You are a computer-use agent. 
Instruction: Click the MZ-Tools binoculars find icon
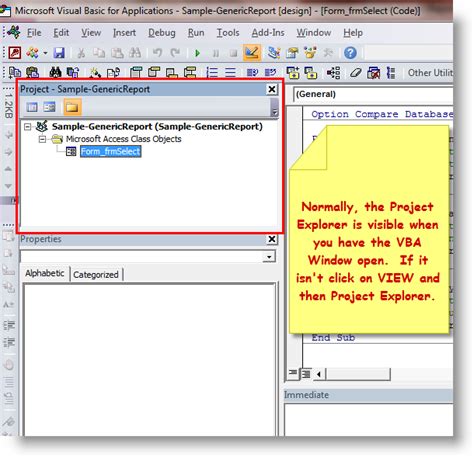tap(55, 72)
